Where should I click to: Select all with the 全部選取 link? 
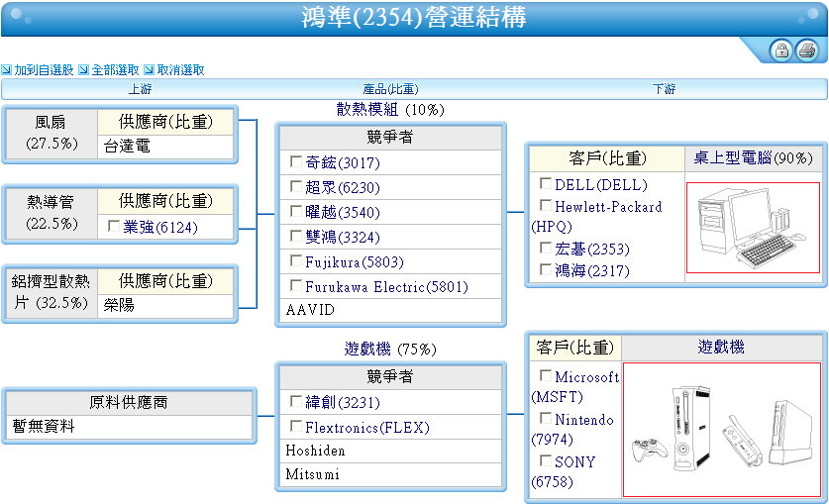115,69
